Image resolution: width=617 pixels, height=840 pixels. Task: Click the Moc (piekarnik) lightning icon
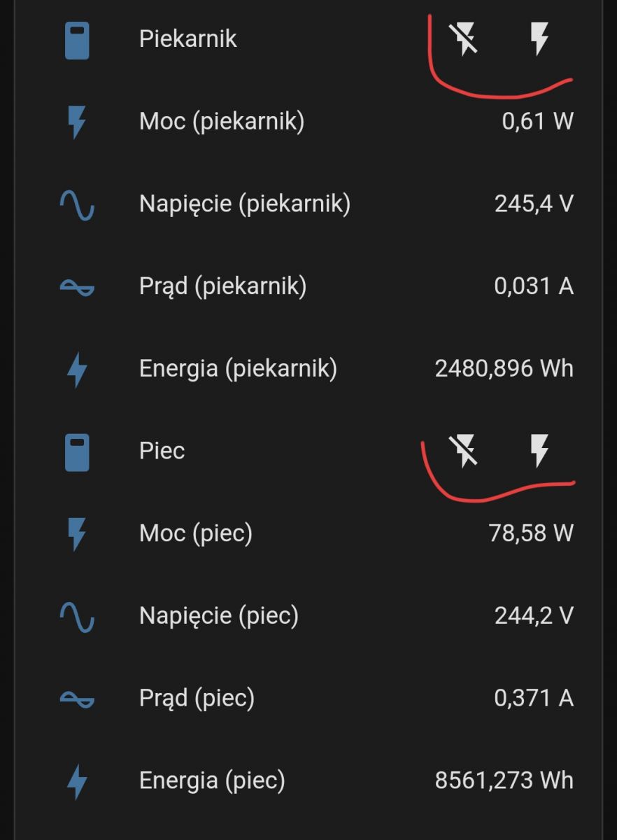(x=77, y=122)
